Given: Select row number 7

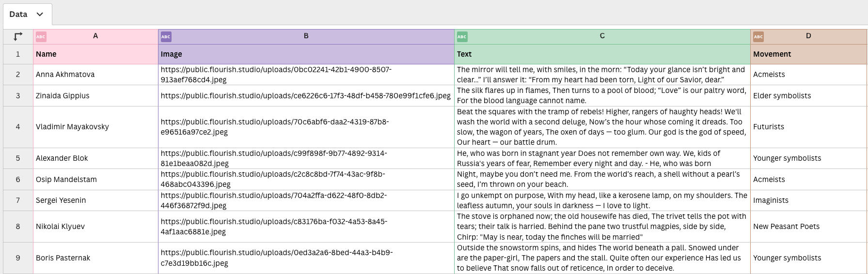Looking at the screenshot, I should [18, 200].
